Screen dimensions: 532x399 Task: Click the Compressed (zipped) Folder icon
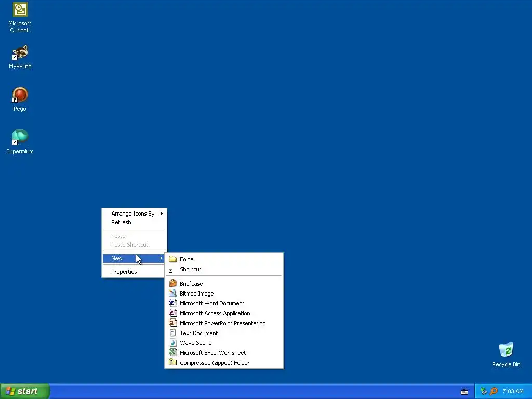172,362
